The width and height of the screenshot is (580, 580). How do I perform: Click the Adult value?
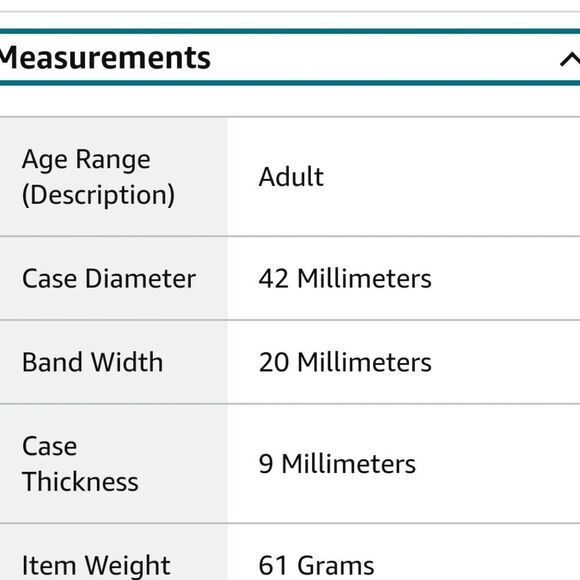[291, 177]
